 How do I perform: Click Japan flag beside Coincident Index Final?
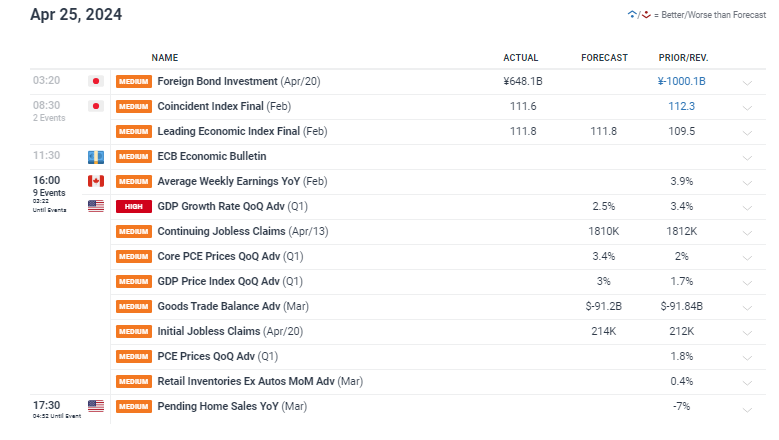(x=96, y=106)
